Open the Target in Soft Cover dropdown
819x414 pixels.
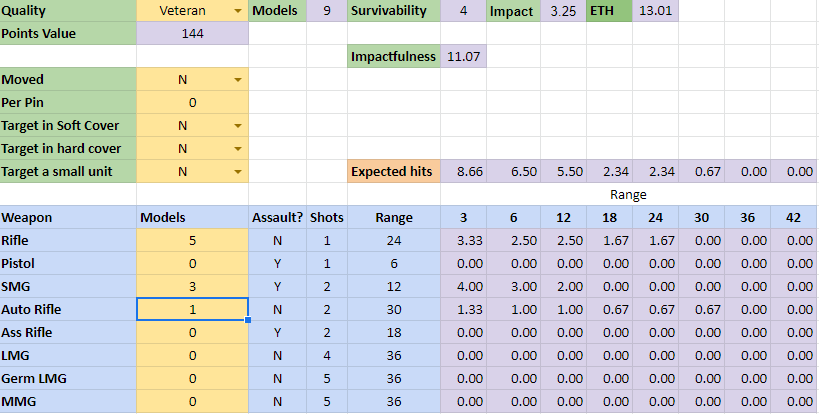point(237,126)
